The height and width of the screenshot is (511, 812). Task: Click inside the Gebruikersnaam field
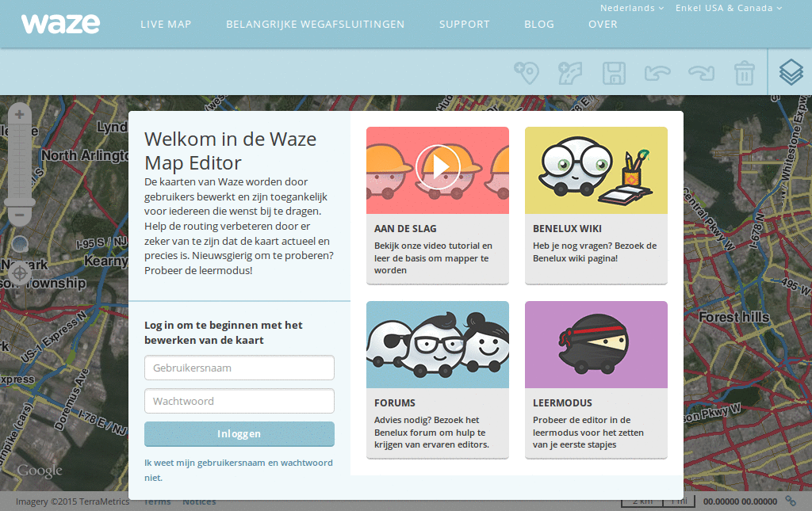pos(239,368)
